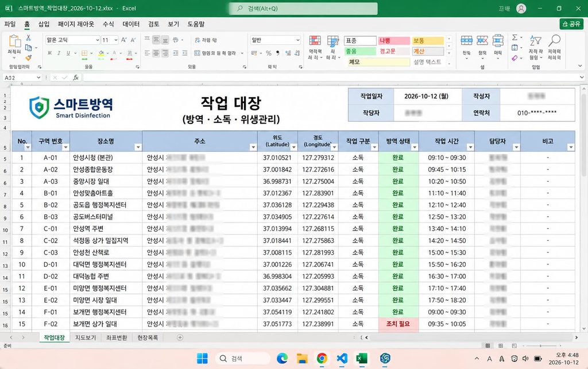Viewport: 588px width, 369px height.
Task: Apply Percent Style number format
Action: (x=269, y=53)
